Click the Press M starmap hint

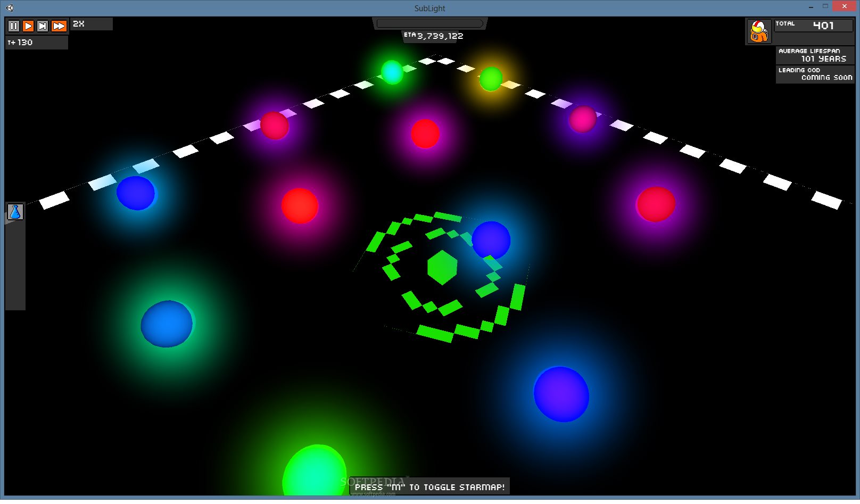tap(429, 487)
